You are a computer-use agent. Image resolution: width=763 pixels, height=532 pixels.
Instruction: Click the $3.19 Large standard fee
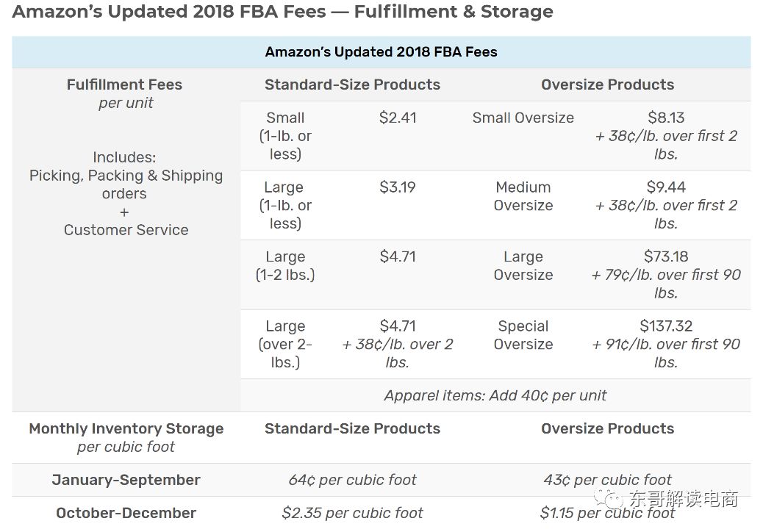[398, 187]
